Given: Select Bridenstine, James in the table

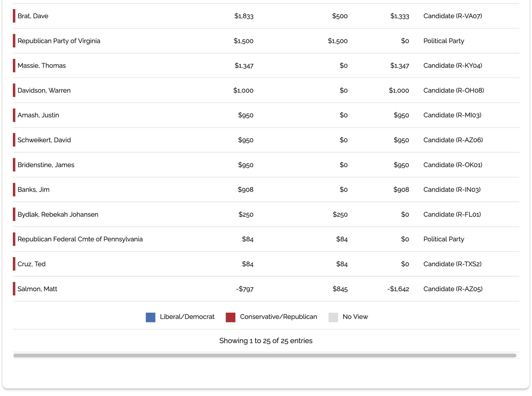Looking at the screenshot, I should (x=46, y=165).
